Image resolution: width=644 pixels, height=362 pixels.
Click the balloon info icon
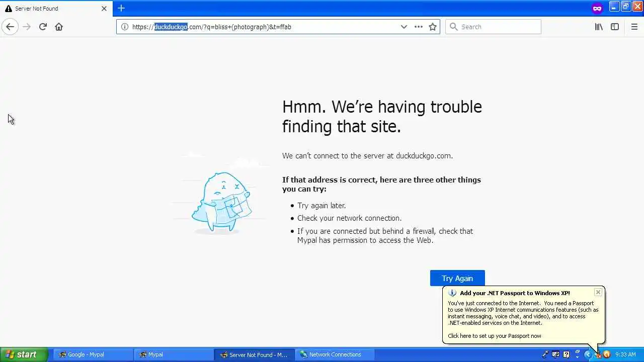(452, 293)
